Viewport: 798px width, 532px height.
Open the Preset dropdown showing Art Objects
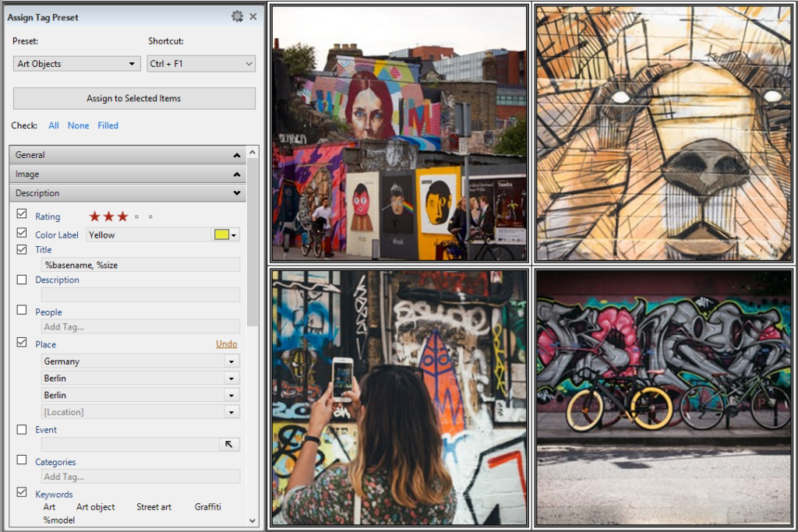(x=77, y=64)
